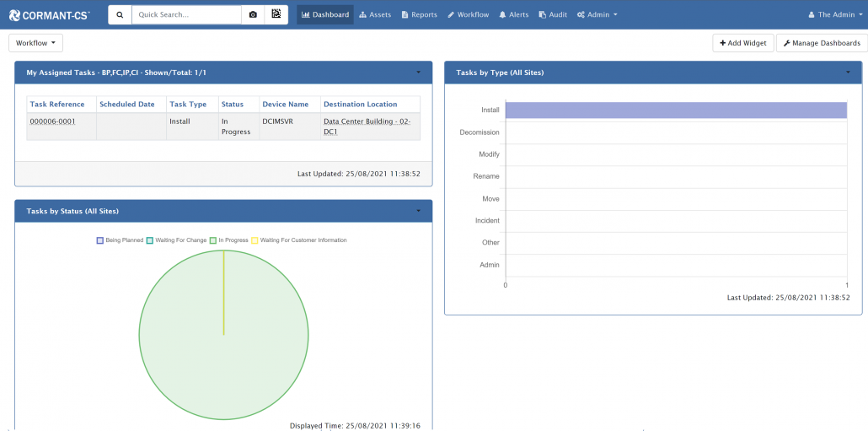Open The Admin user menu

tap(835, 14)
